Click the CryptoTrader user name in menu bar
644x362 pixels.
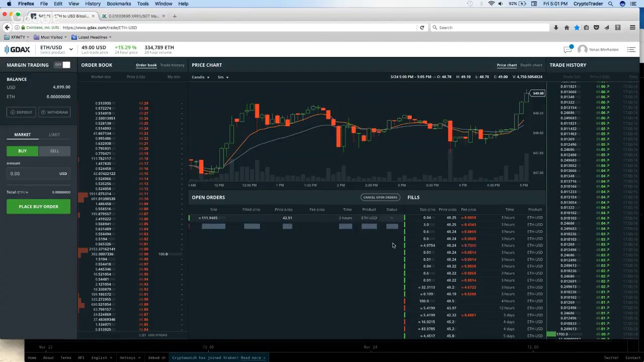[588, 4]
